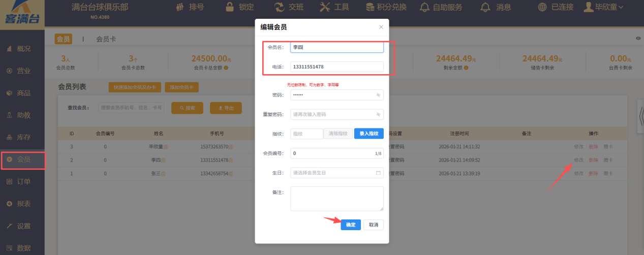Copy icon next to 13311551478 in table

pos(230,160)
